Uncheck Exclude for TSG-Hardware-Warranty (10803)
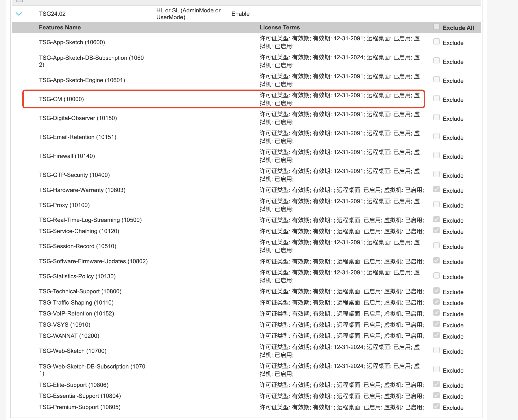The height and width of the screenshot is (420, 518). [437, 189]
